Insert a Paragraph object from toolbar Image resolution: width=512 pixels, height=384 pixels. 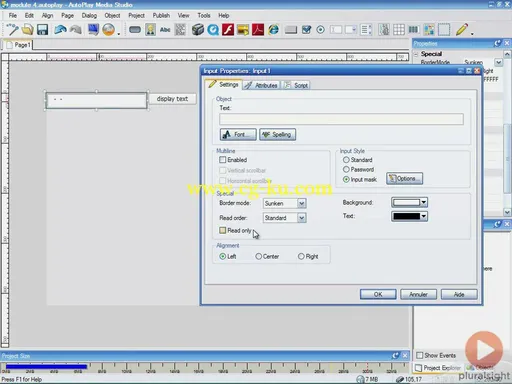click(x=180, y=30)
